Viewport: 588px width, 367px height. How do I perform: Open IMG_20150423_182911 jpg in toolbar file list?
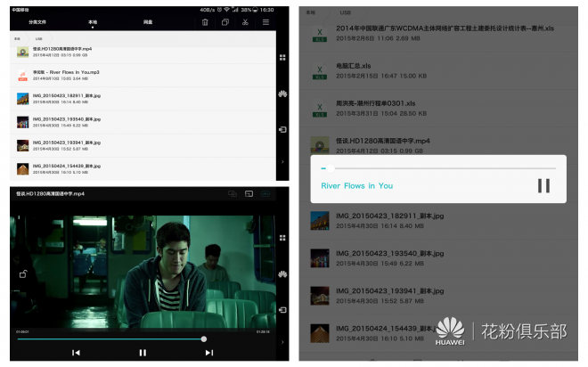pyautogui.click(x=143, y=99)
